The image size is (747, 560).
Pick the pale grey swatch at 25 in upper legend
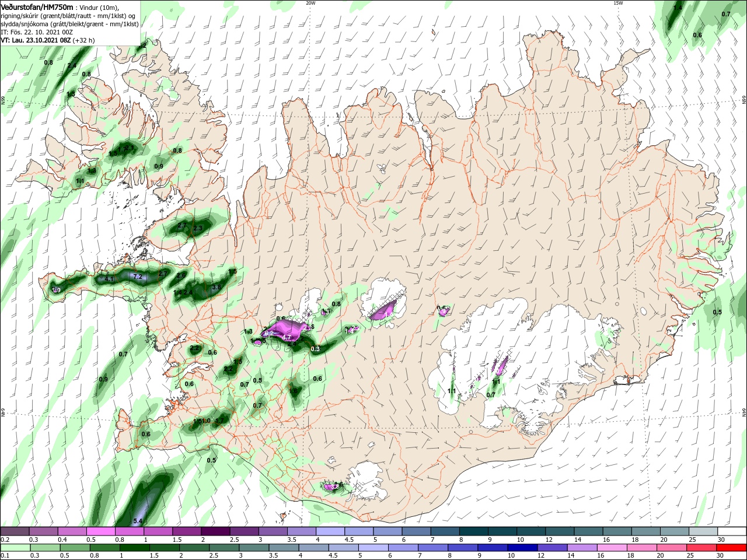(x=703, y=531)
